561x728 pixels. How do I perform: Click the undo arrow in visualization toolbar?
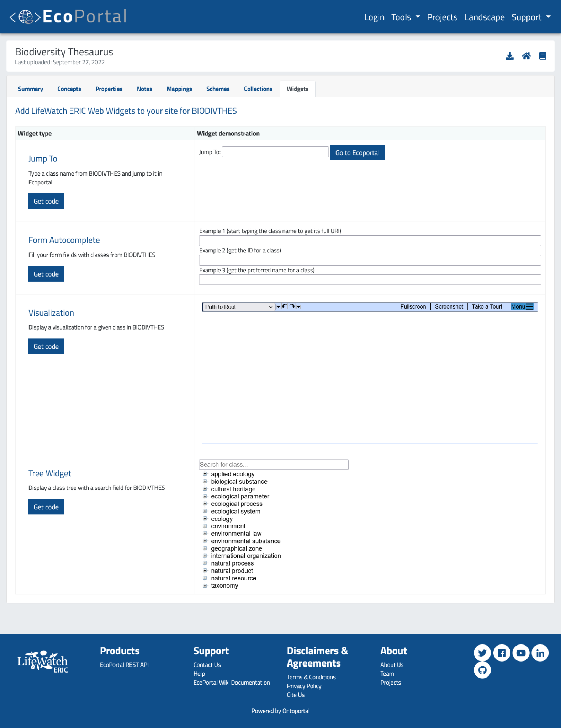285,306
